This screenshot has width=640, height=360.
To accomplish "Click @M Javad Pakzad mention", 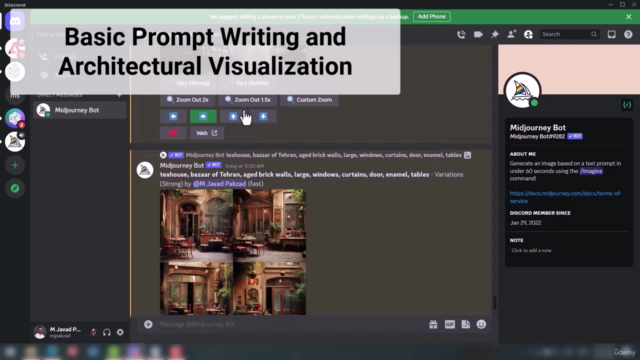I will [x=220, y=184].
